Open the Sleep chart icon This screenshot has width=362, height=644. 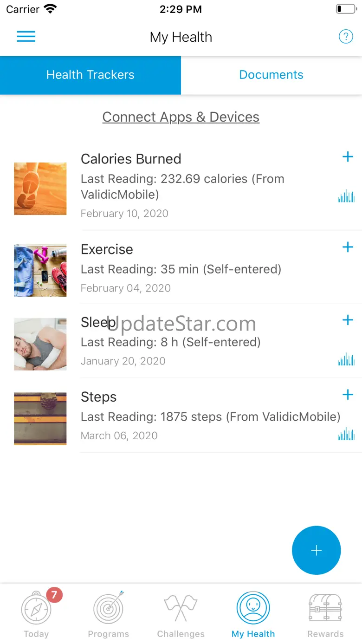tap(346, 359)
